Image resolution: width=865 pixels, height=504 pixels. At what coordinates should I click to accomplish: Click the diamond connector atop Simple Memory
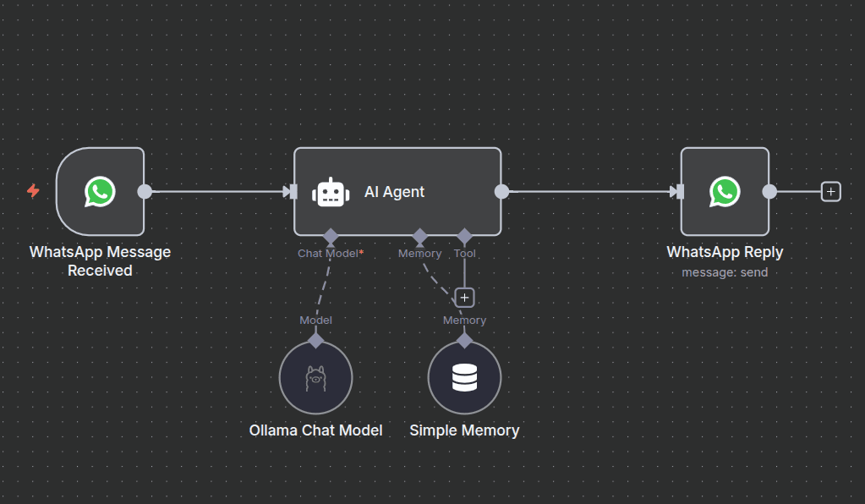[464, 340]
